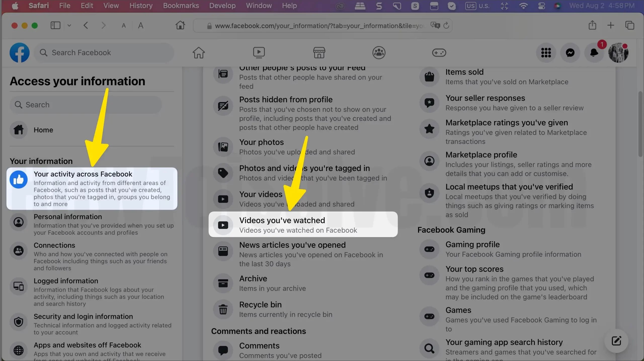The image size is (644, 361).
Task: Expand the sidebar dropdown chevron in Safari
Action: [69, 25]
